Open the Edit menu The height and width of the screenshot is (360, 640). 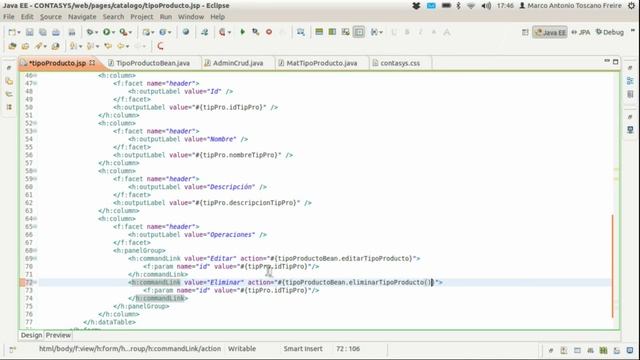tap(27, 17)
